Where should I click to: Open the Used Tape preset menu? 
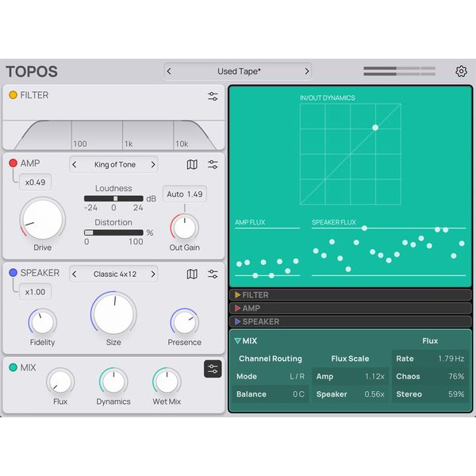point(238,71)
